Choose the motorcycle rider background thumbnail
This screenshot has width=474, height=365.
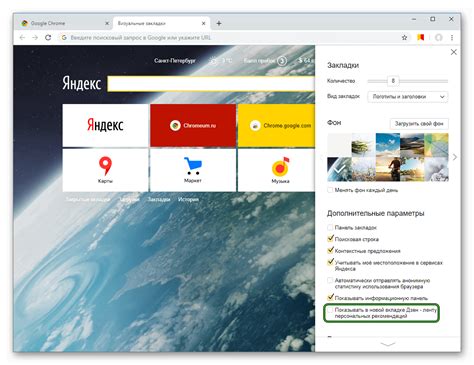(x=388, y=169)
